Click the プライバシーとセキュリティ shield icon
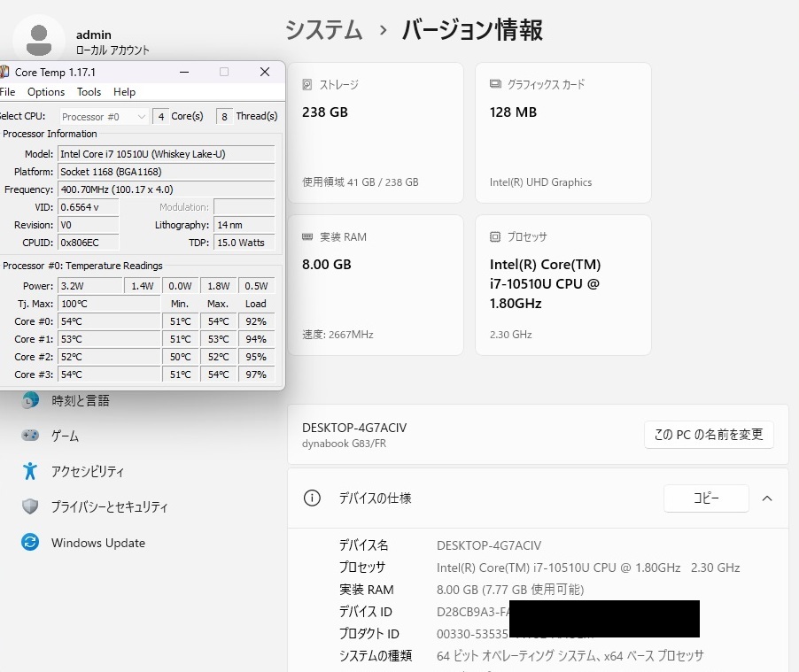799x672 pixels. (x=30, y=506)
